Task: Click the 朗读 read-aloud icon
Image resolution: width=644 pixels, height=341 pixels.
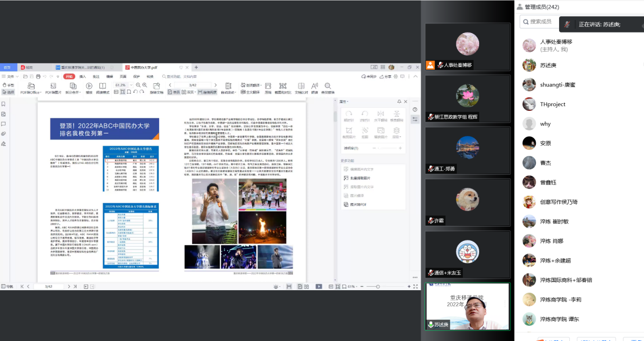Action: click(315, 88)
